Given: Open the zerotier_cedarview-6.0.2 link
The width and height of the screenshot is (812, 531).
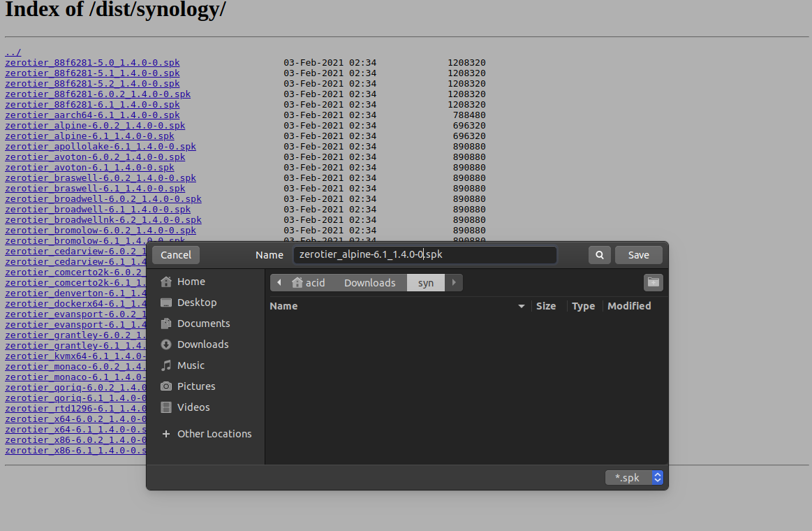Looking at the screenshot, I should [x=75, y=252].
